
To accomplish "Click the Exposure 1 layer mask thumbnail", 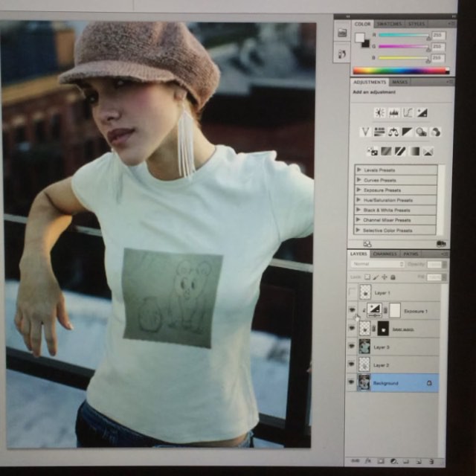I will point(396,310).
